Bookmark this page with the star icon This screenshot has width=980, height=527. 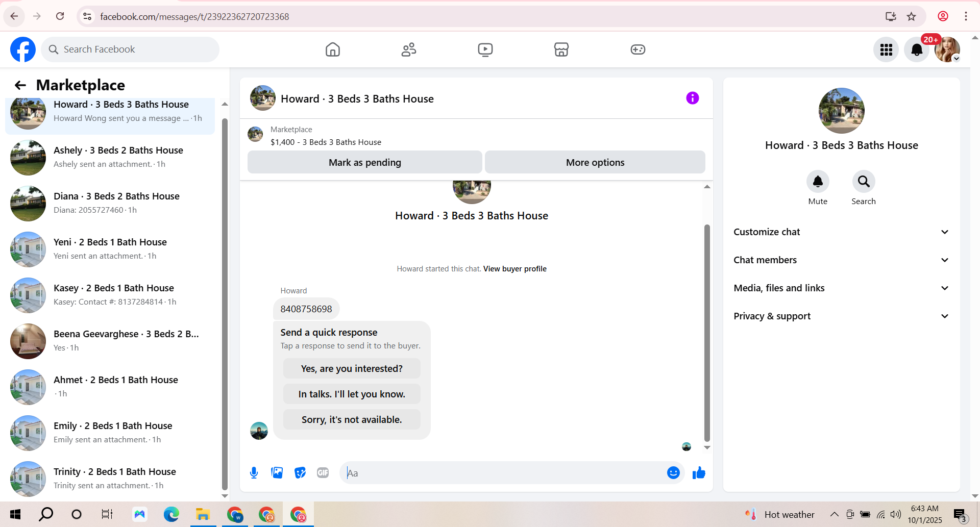tap(912, 16)
